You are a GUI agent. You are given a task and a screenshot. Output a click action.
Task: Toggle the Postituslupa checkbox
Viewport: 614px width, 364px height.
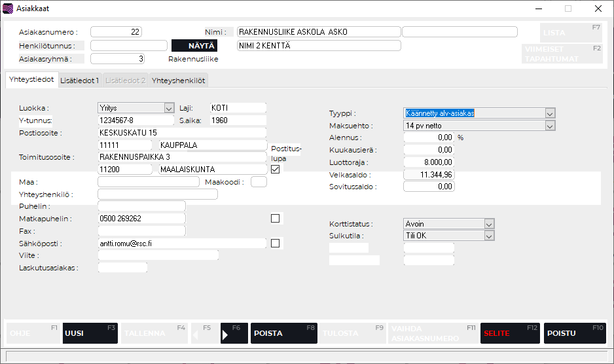(276, 170)
